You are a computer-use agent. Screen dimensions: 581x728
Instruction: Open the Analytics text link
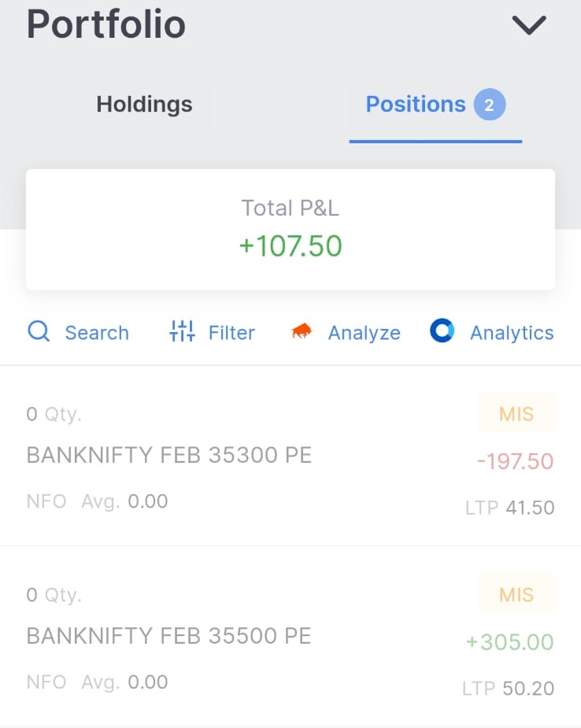(x=512, y=333)
